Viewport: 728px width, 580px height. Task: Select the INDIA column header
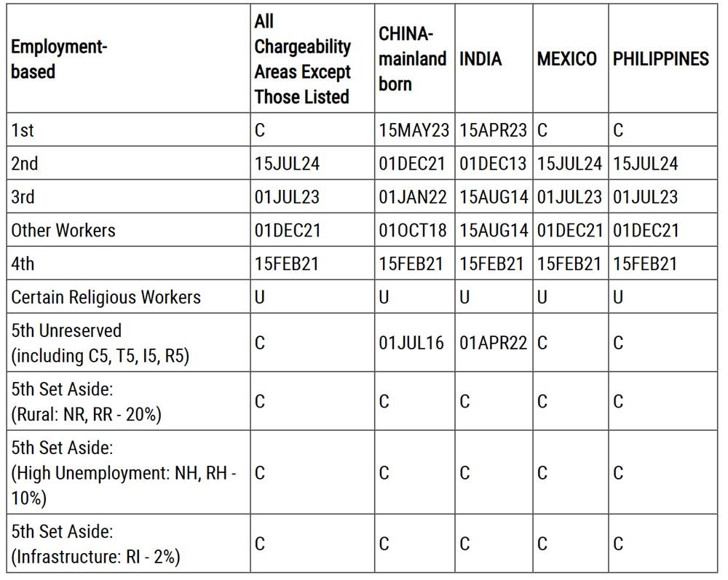tap(480, 60)
